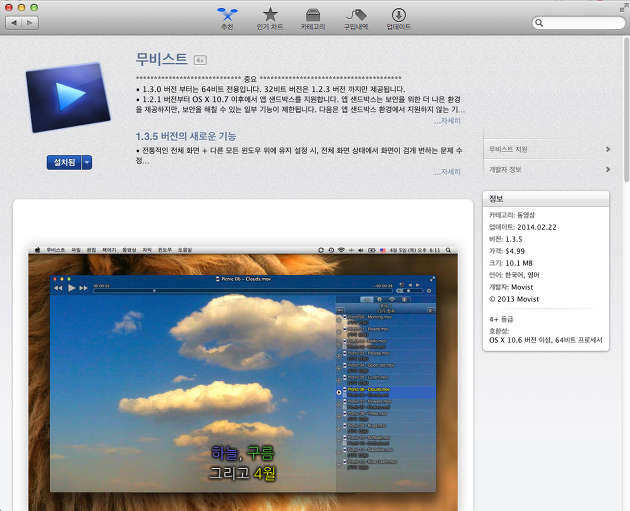Click the 언어: 한국어, 영어 info line
This screenshot has height=511, width=630.
[514, 275]
